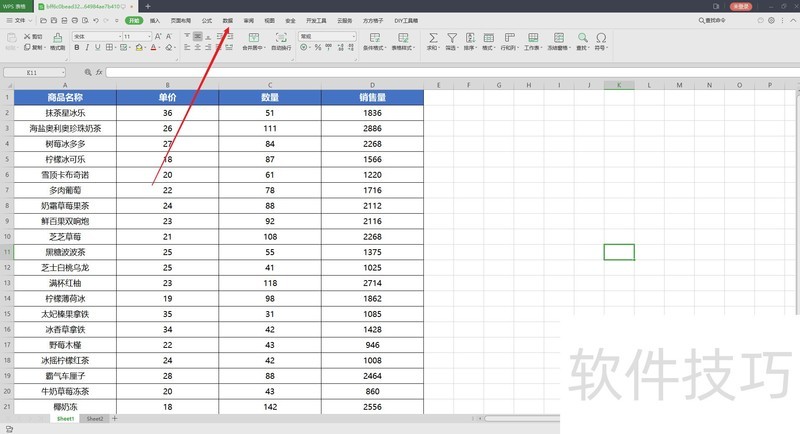Click the center horizontal alignment icon
The width and height of the screenshot is (800, 434).
(197, 47)
